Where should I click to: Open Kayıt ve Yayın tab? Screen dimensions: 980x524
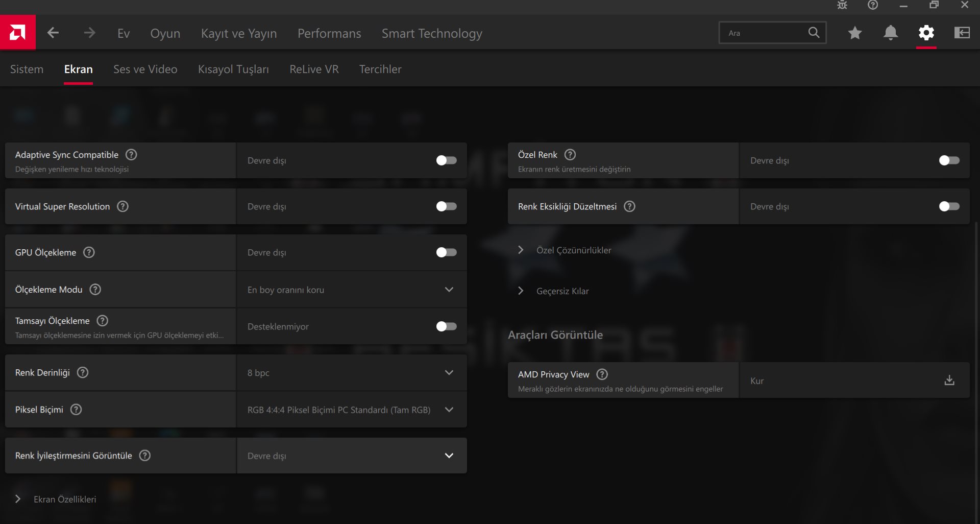[x=239, y=33]
